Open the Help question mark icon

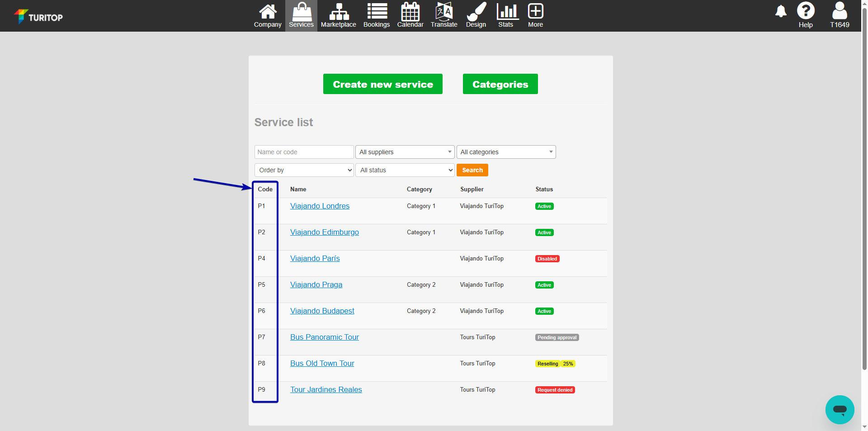(805, 11)
